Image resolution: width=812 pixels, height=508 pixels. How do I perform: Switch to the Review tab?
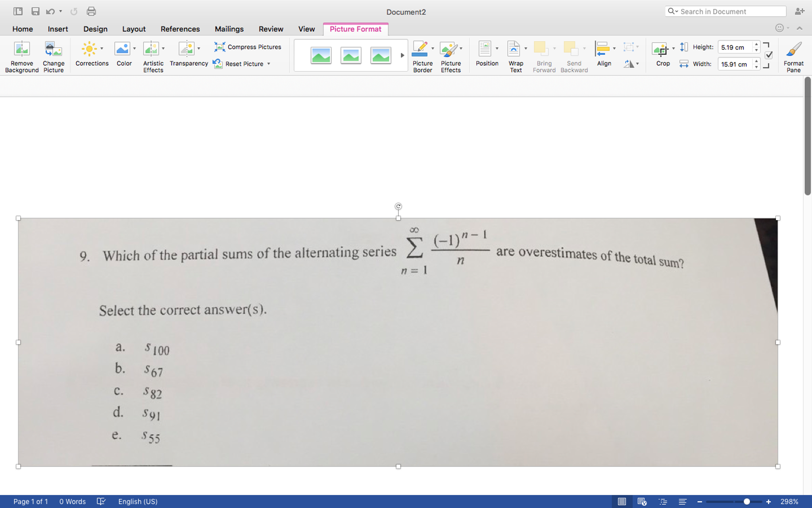point(271,29)
